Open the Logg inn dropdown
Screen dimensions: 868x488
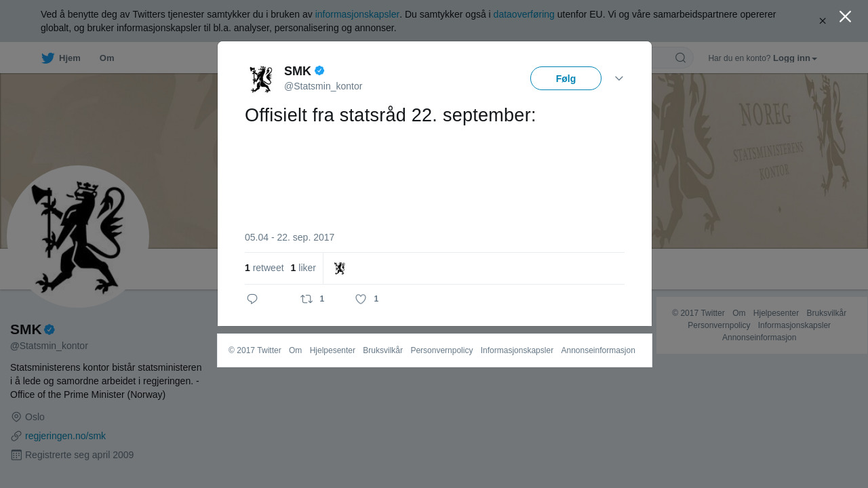[795, 58]
